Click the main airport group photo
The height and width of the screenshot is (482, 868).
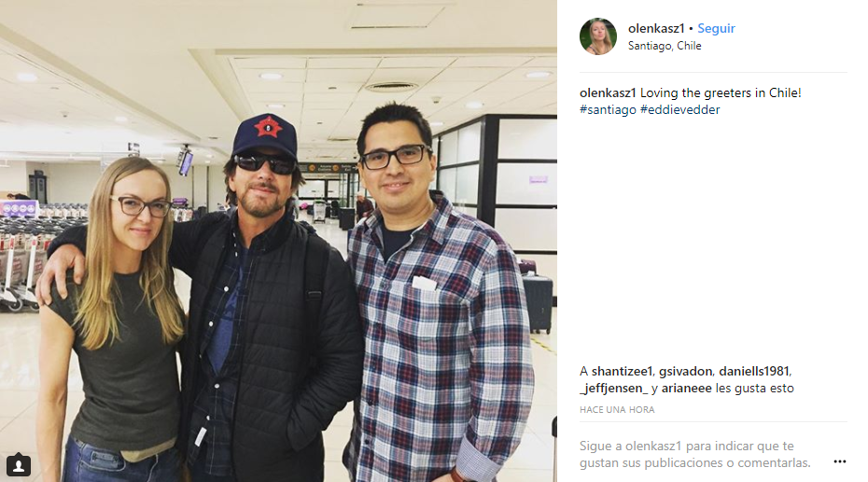(278, 241)
